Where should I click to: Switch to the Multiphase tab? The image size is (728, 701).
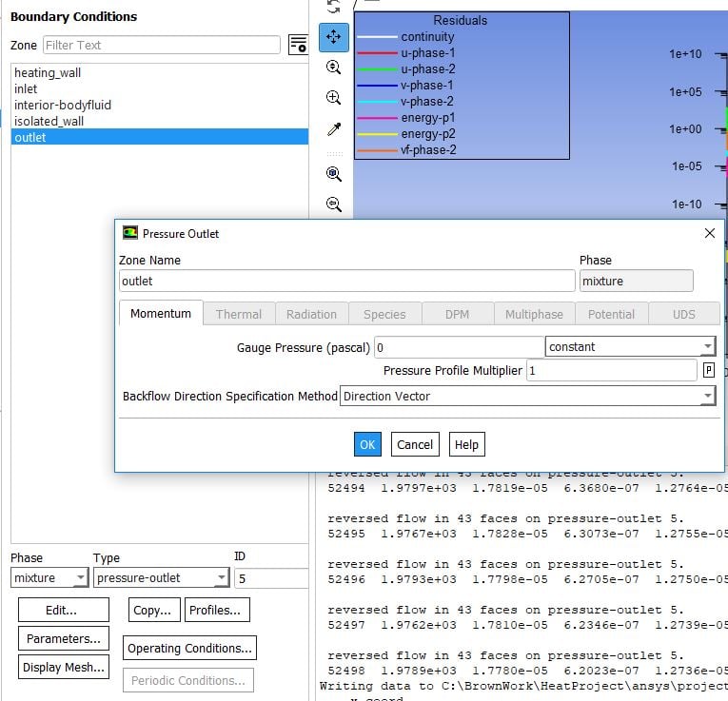(534, 315)
